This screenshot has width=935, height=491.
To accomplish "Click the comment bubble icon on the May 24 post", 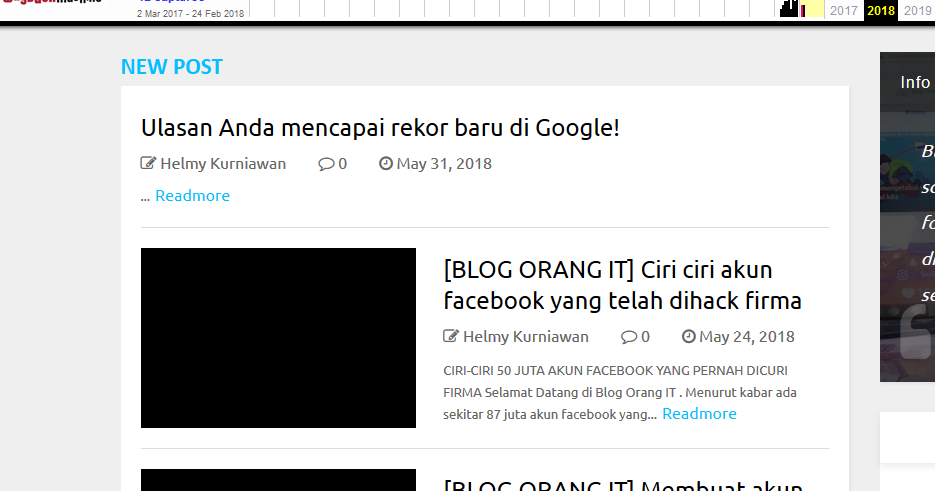I will coord(629,336).
